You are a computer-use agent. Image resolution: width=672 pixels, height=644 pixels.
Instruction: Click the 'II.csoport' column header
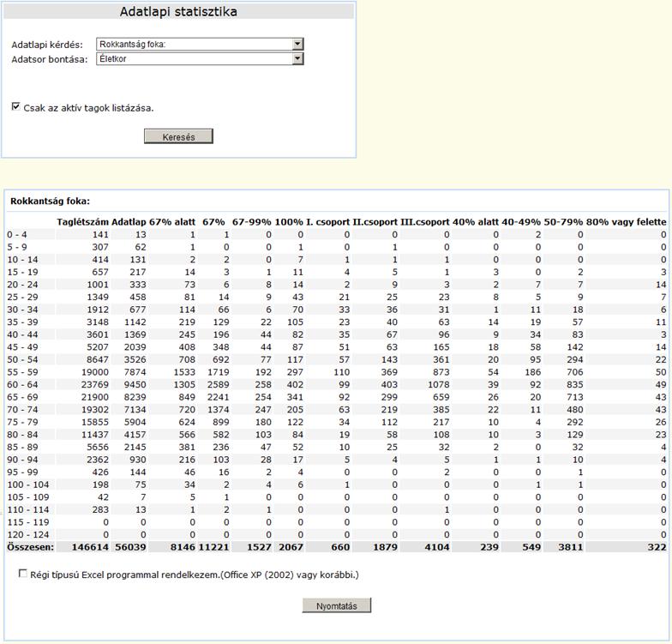(375, 222)
